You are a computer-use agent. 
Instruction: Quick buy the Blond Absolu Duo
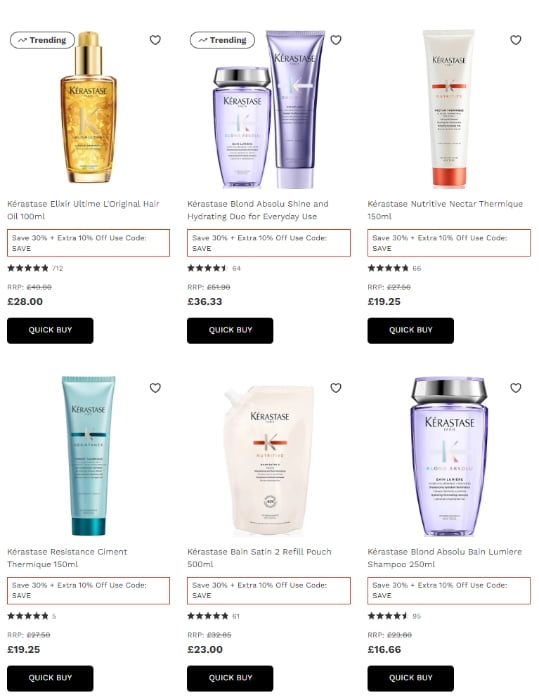[230, 330]
